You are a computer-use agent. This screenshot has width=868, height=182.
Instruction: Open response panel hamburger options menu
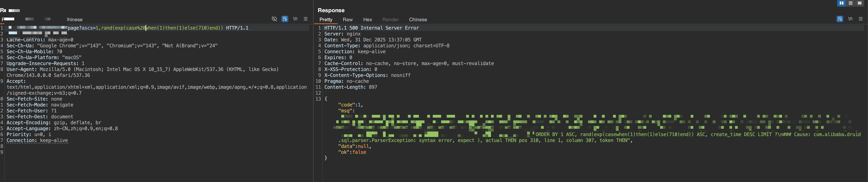pyautogui.click(x=861, y=19)
